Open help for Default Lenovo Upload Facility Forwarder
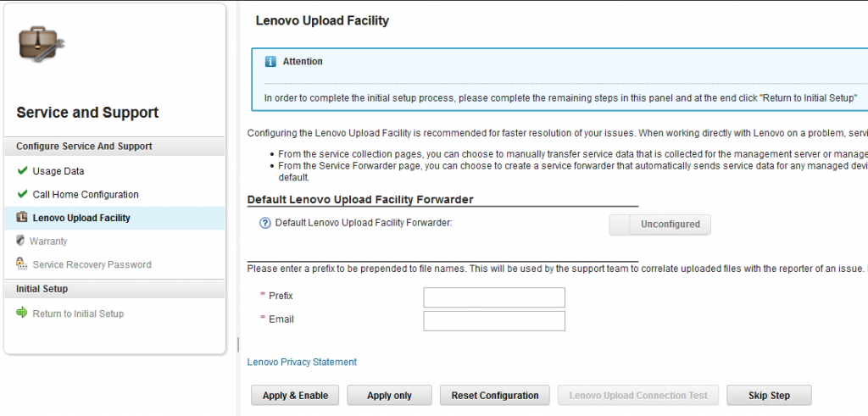Screen dimensions: 868x416 pyautogui.click(x=265, y=224)
